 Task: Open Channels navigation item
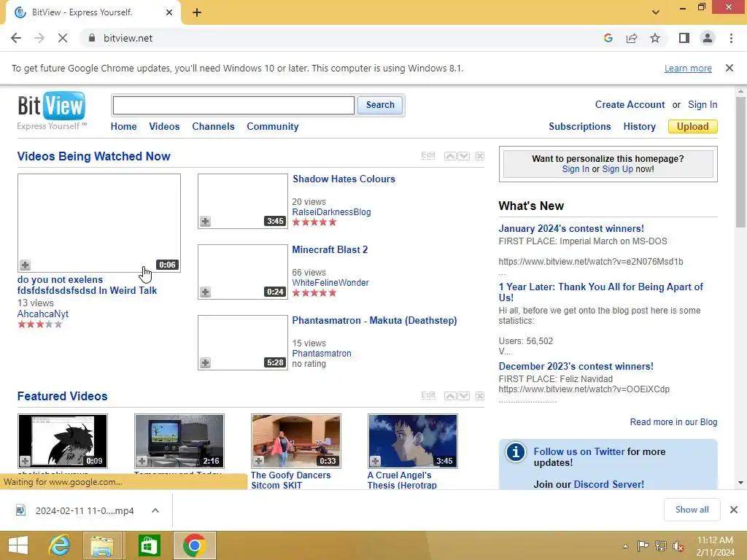[213, 126]
